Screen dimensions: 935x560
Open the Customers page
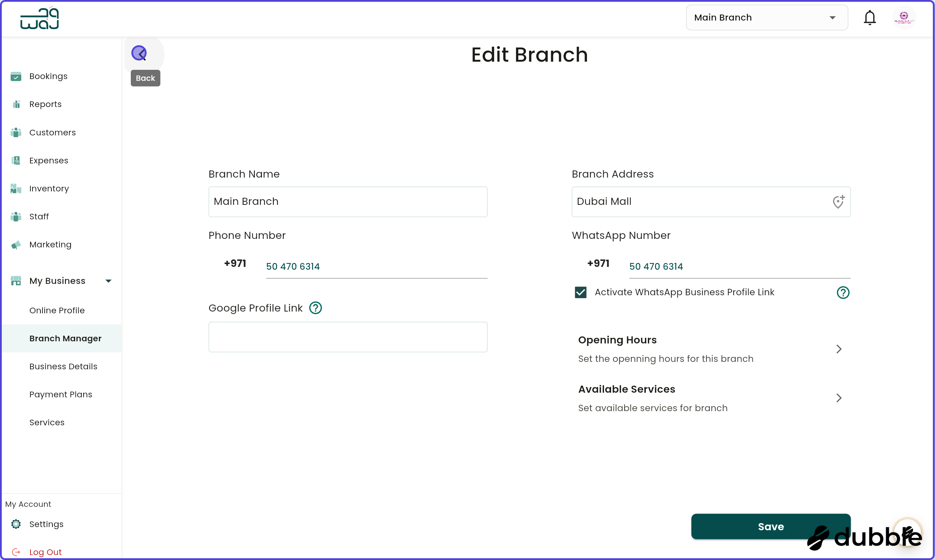(53, 132)
